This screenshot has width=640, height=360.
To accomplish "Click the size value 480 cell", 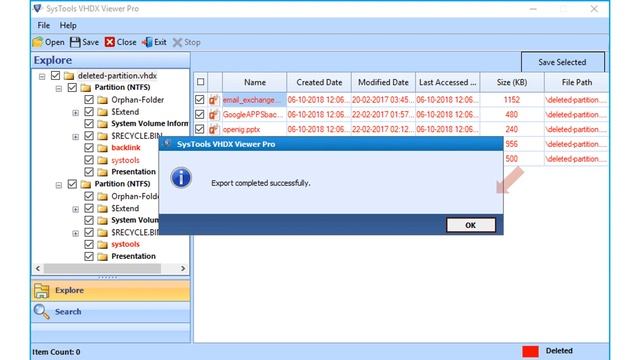I will coord(512,115).
